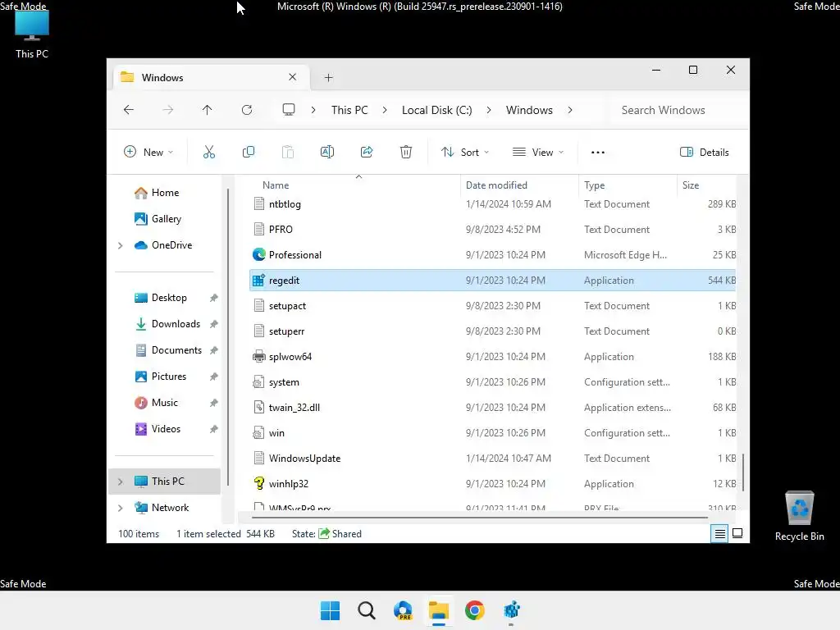Click the Windows breadcrumb segment
This screenshot has width=840, height=630.
(x=529, y=110)
